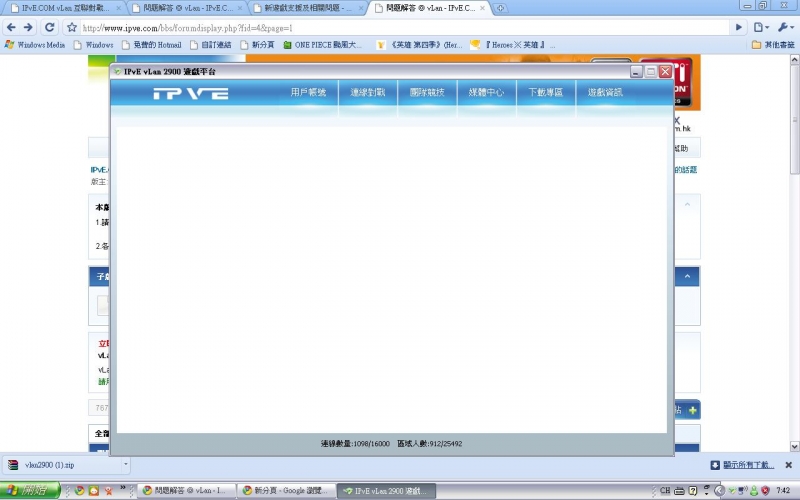Switch to 問題解答 @ vLan taskbar button

(186, 490)
